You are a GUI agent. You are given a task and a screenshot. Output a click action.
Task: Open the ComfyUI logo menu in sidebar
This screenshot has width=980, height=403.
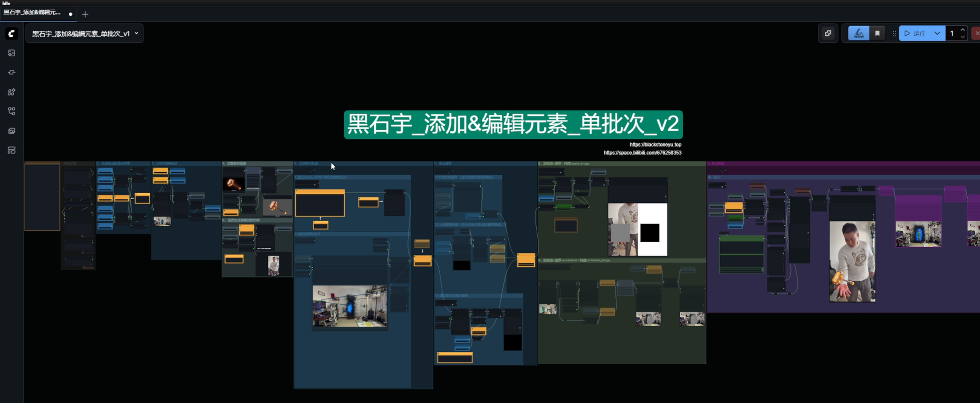[x=11, y=34]
